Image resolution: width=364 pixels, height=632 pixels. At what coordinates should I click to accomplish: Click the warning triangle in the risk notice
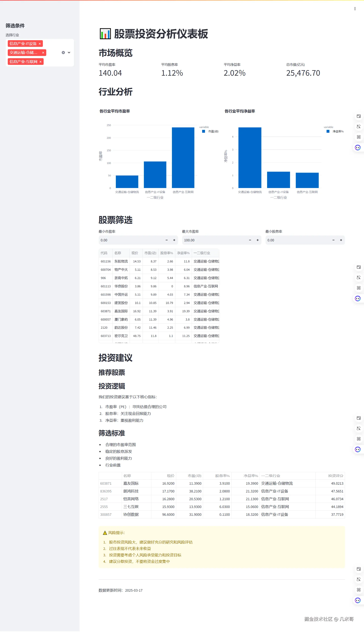105,532
